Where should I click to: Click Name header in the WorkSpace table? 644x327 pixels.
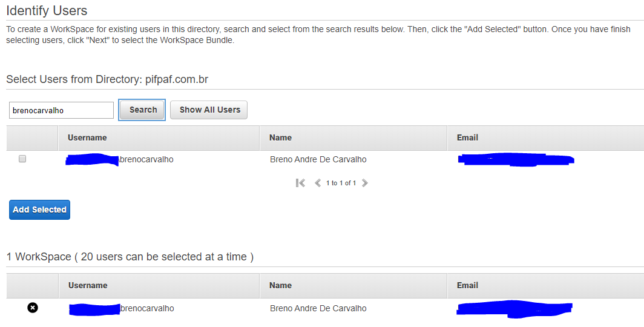click(281, 285)
